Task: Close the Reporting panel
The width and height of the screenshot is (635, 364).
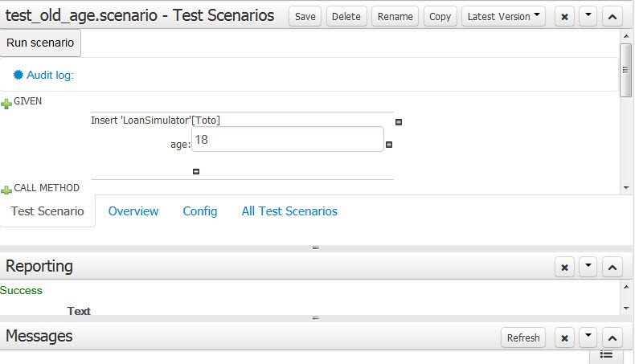Action: (x=565, y=267)
